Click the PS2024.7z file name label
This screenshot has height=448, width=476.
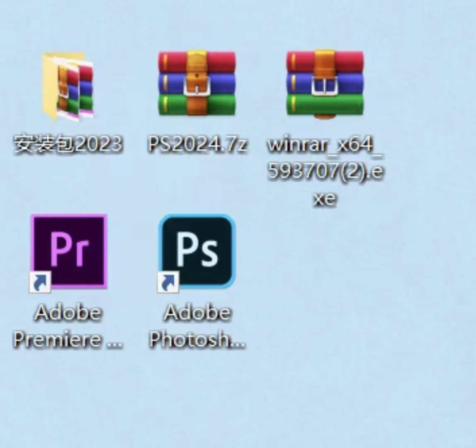(198, 144)
